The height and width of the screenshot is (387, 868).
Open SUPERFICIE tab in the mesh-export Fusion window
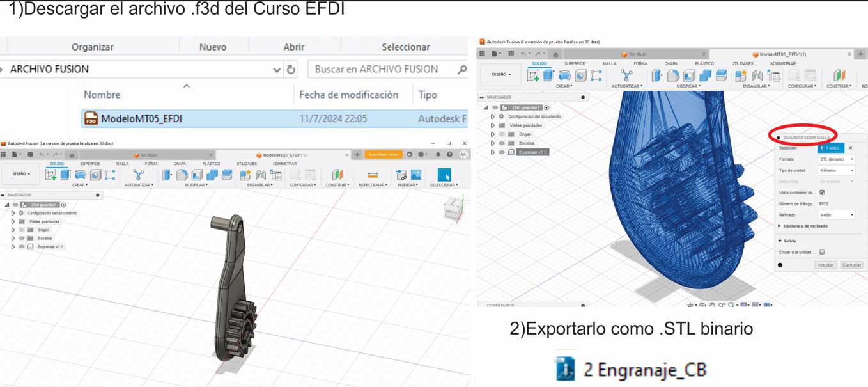coord(575,64)
